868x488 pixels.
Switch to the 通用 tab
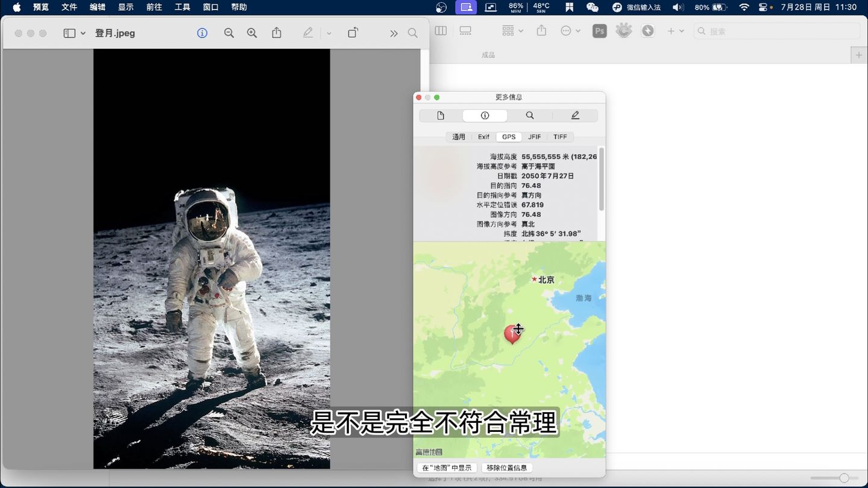pyautogui.click(x=459, y=137)
